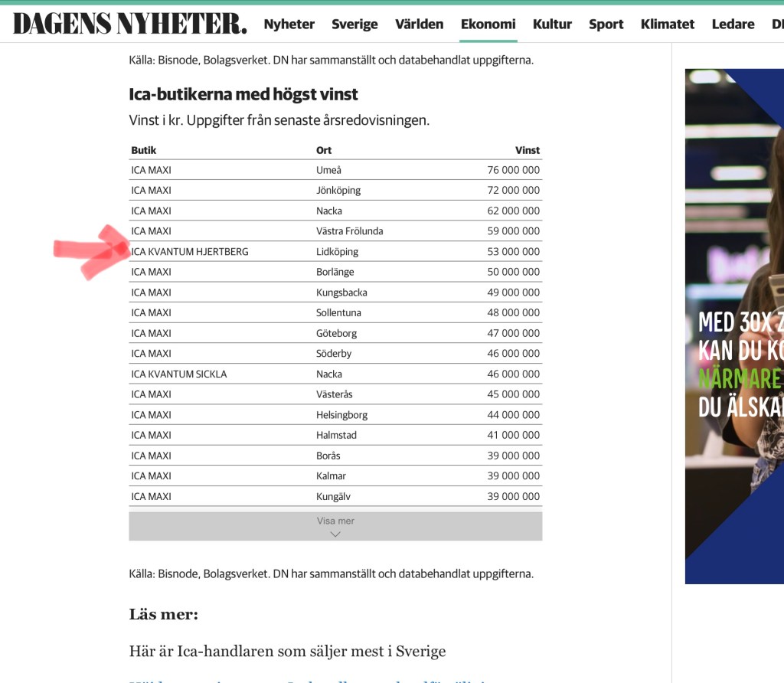Click the Butik column header

144,150
